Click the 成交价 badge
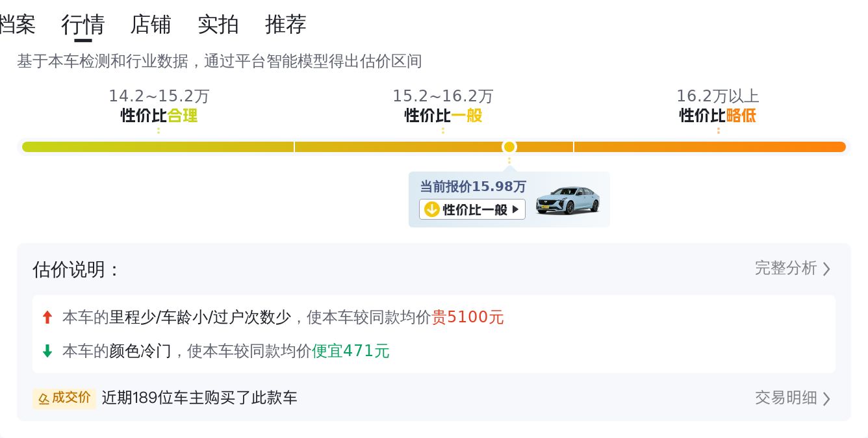Image resolution: width=868 pixels, height=438 pixels. pos(64,398)
